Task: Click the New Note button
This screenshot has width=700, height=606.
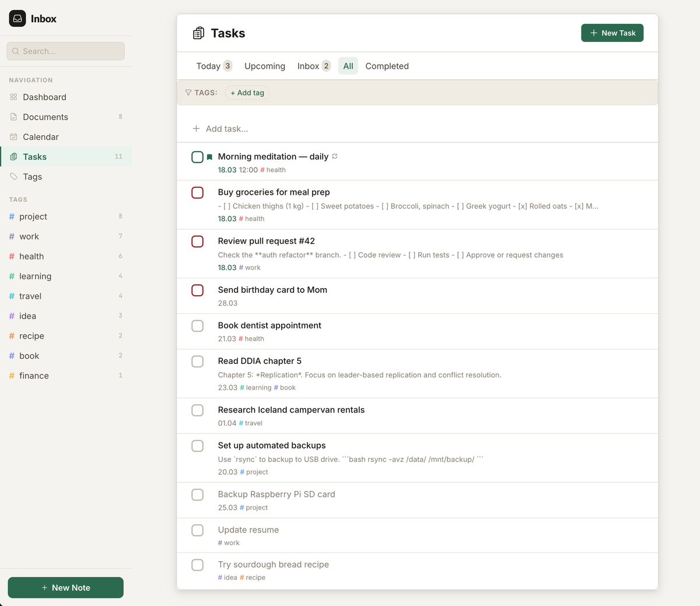Action: (x=66, y=587)
